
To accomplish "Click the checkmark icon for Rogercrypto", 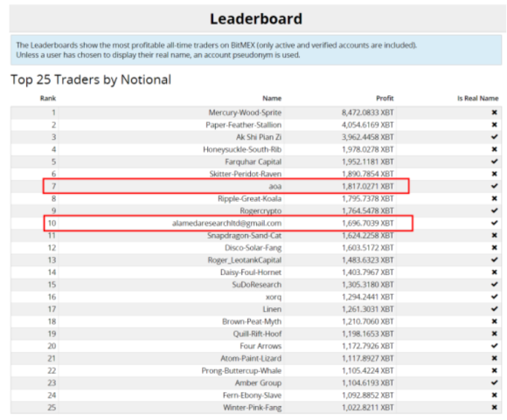I will point(495,210).
